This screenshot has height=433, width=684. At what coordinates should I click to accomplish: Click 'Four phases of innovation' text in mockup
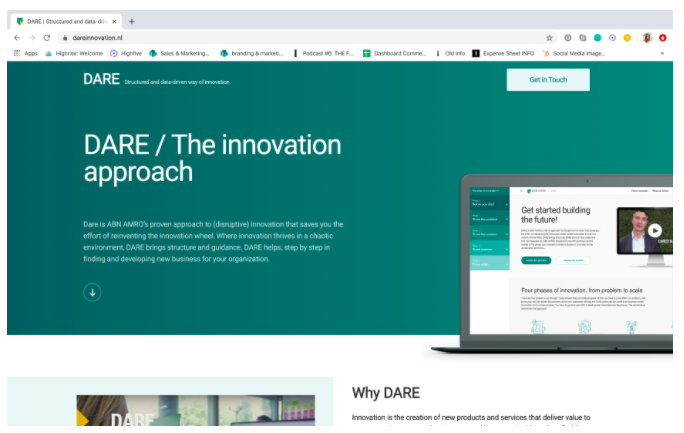[x=581, y=290]
